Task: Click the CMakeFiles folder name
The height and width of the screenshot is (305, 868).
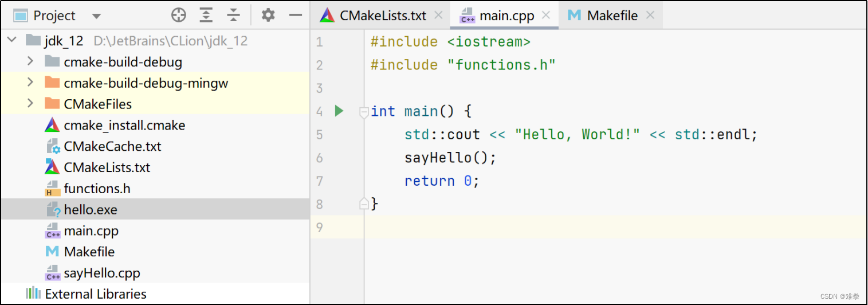Action: 98,104
